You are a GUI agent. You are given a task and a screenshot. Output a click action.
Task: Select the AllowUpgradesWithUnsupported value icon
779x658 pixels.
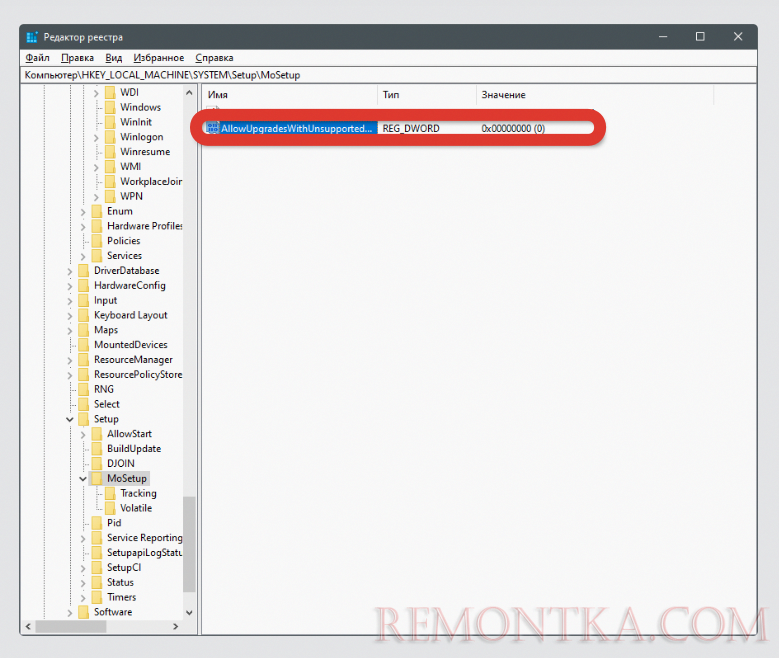tap(213, 128)
